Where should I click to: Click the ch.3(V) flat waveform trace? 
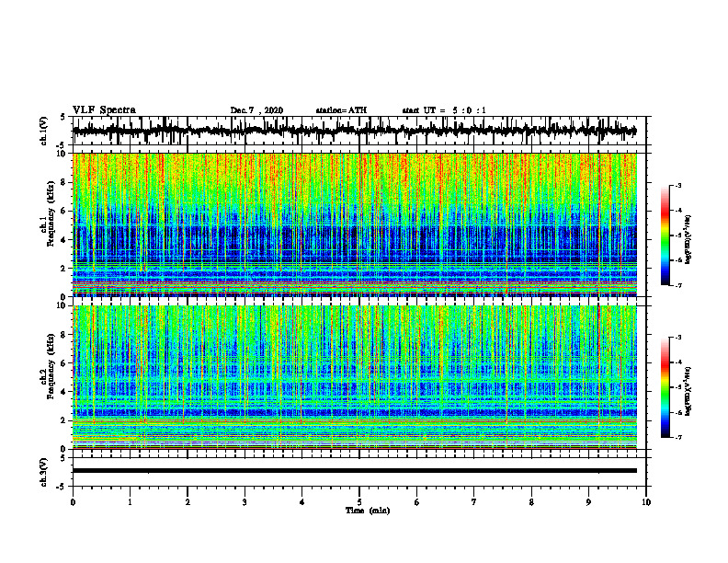point(355,471)
